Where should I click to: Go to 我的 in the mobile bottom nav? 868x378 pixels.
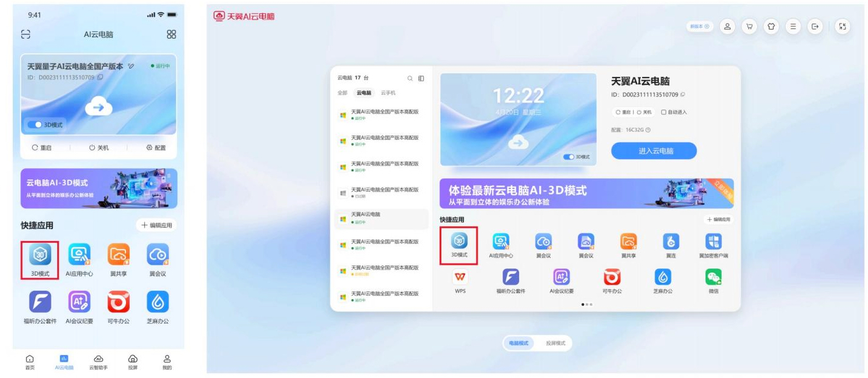[x=167, y=362]
